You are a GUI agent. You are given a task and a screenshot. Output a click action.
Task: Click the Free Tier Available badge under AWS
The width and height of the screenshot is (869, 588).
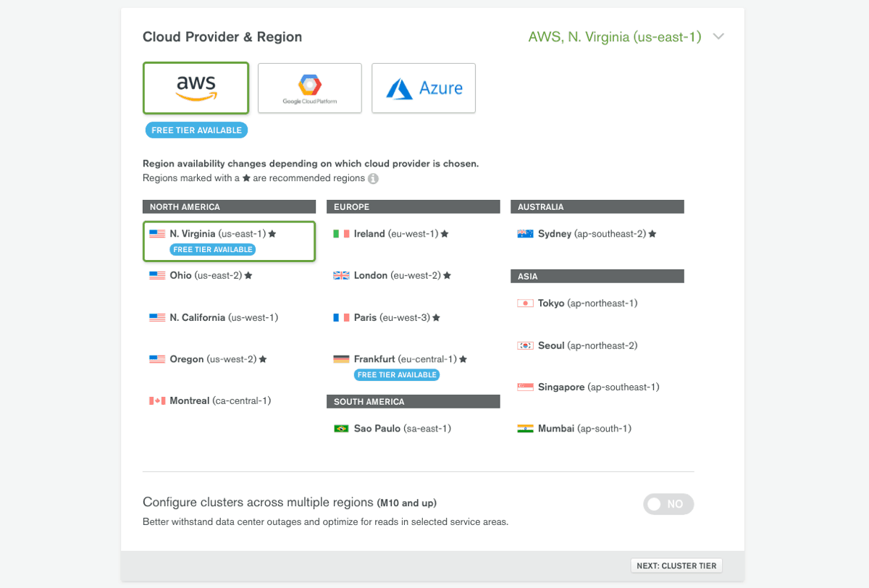(197, 130)
